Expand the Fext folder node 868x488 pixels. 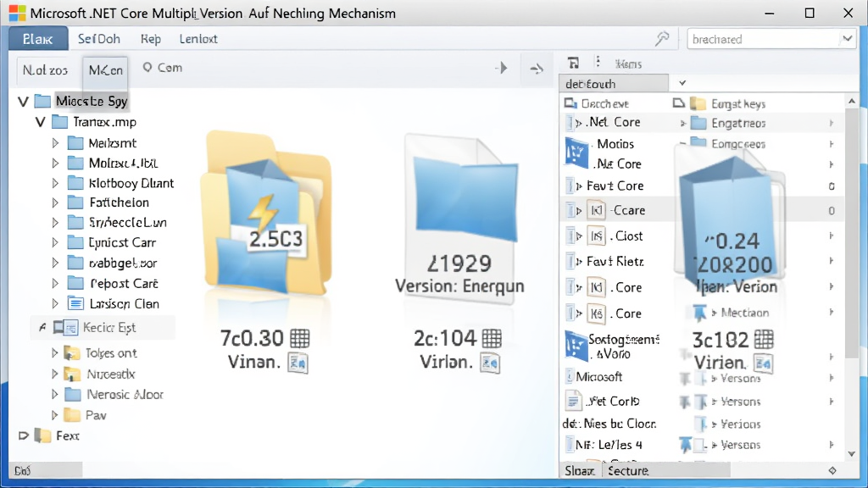(x=23, y=435)
